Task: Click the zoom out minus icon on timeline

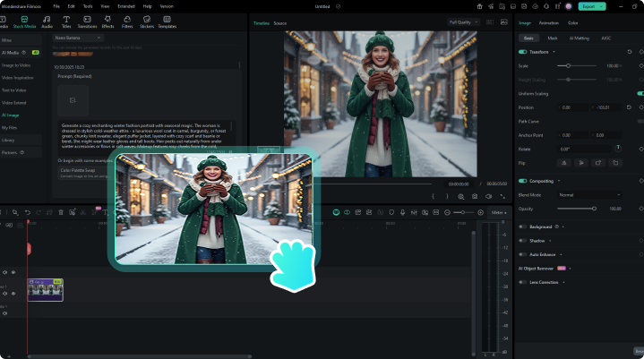Action: coord(447,212)
